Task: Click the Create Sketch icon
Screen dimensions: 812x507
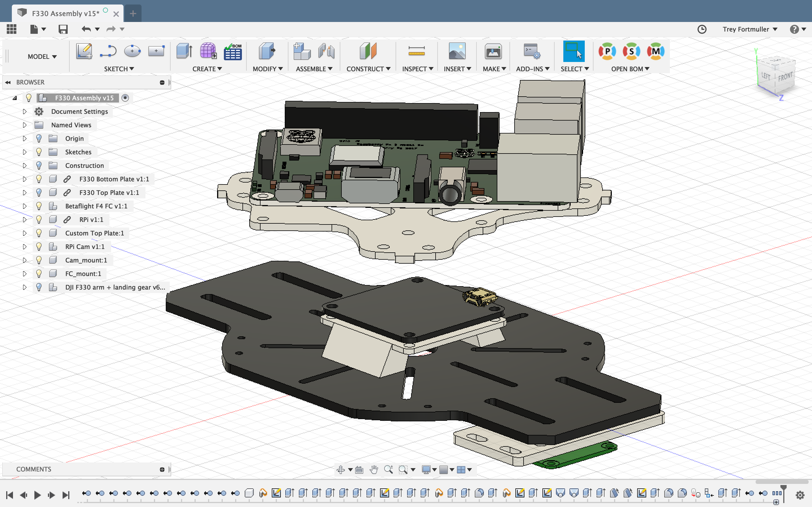Action: coord(84,52)
